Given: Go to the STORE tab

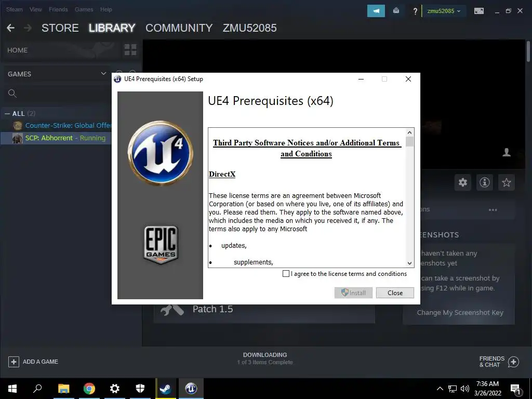Looking at the screenshot, I should tap(60, 28).
